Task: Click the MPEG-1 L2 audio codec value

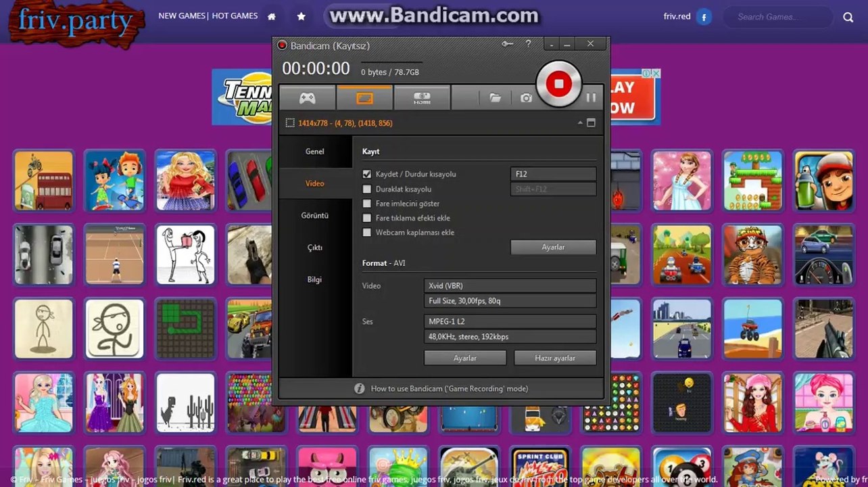Action: tap(510, 321)
